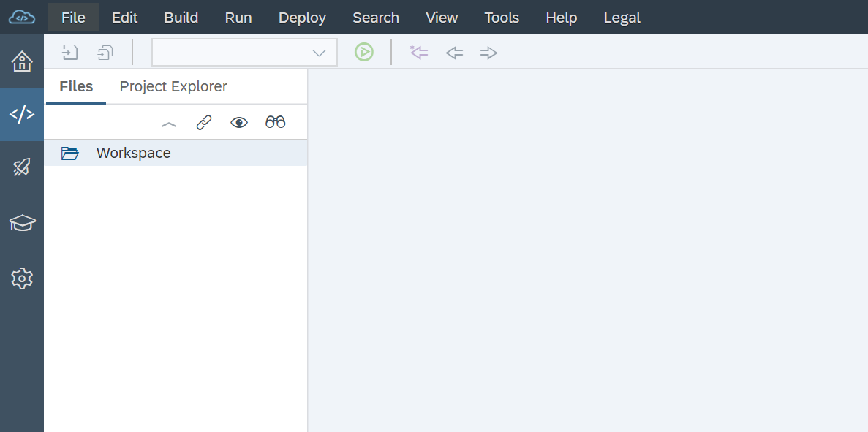Open the Home perspective in sidebar

coord(22,61)
